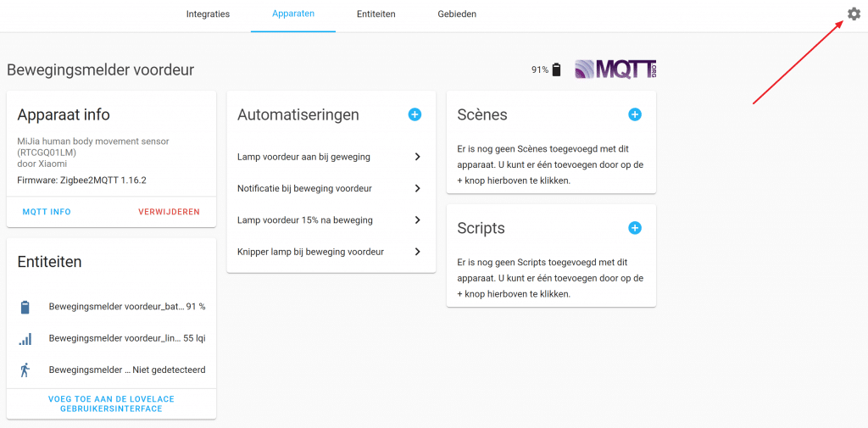868x428 pixels.
Task: Open device settings via gear icon
Action: (x=854, y=14)
